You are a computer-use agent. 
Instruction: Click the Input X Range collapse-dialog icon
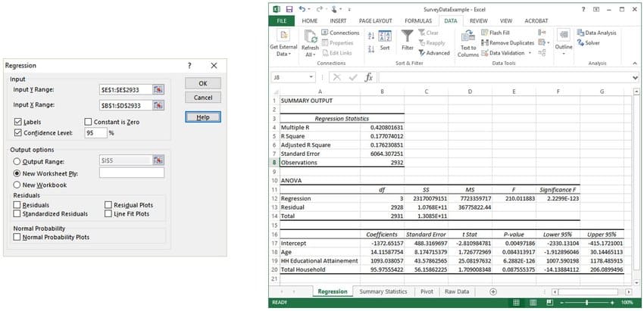(158, 105)
